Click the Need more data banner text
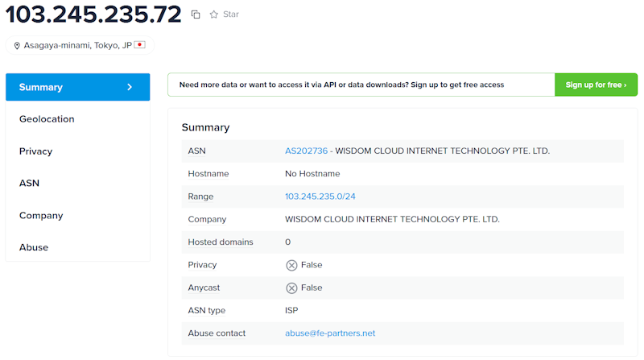 coord(341,85)
